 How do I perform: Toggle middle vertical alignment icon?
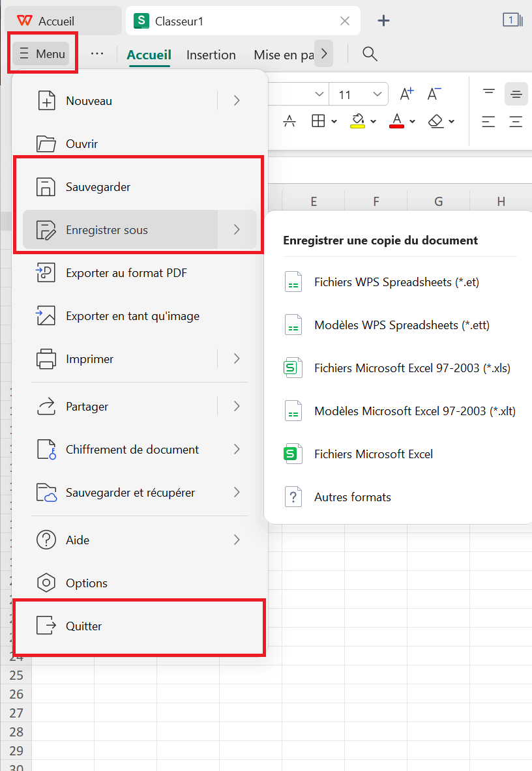tap(516, 94)
